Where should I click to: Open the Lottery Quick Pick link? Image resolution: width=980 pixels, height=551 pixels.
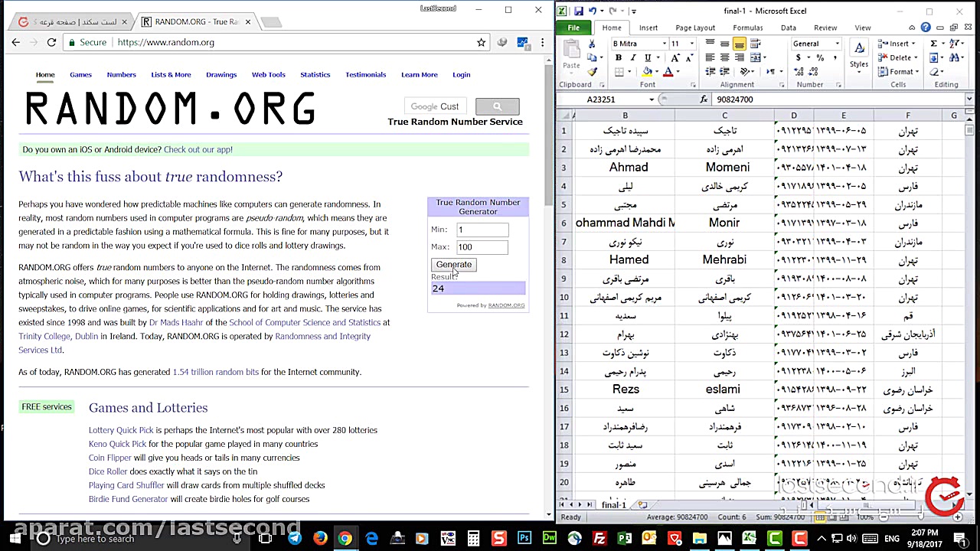click(x=121, y=430)
